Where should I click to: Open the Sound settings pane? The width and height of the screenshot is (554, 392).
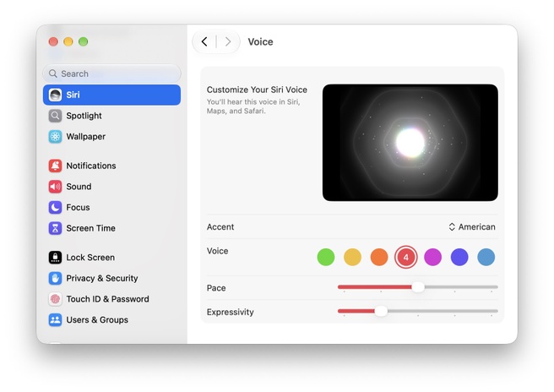[111, 187]
